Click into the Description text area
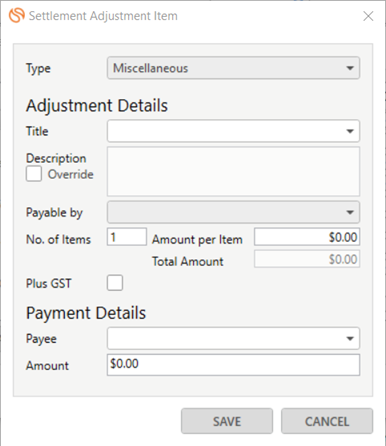Screen dimensions: 386x446 tap(233, 171)
